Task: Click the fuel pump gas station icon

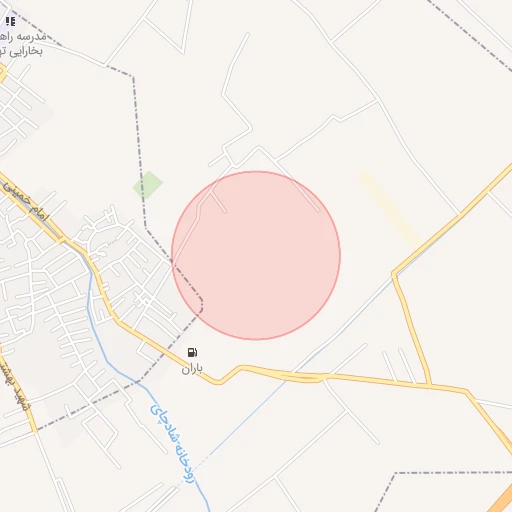Action: pyautogui.click(x=192, y=352)
